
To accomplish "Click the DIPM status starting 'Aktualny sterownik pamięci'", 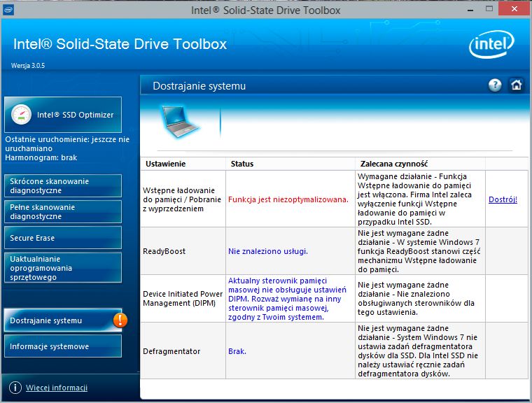I will coord(287,299).
